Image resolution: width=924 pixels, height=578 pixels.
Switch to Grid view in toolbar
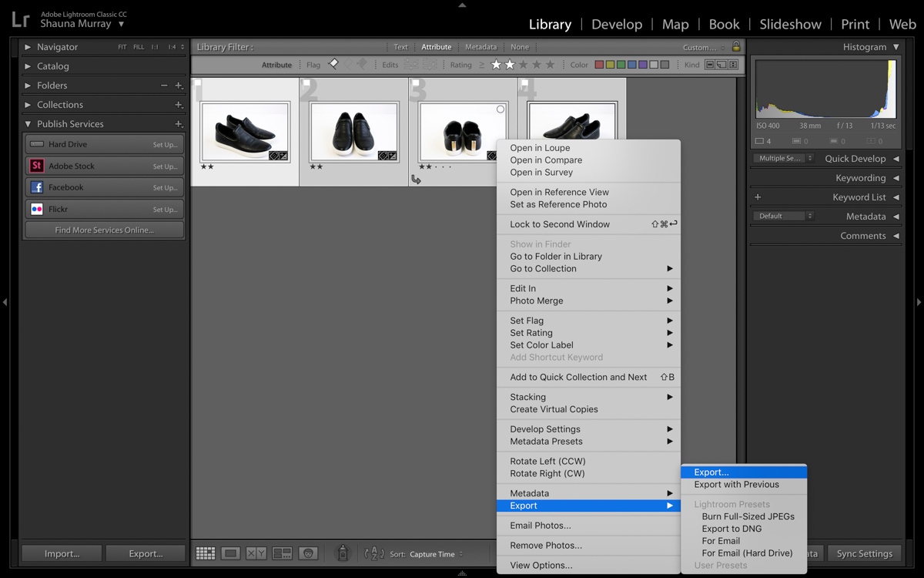[x=205, y=553]
